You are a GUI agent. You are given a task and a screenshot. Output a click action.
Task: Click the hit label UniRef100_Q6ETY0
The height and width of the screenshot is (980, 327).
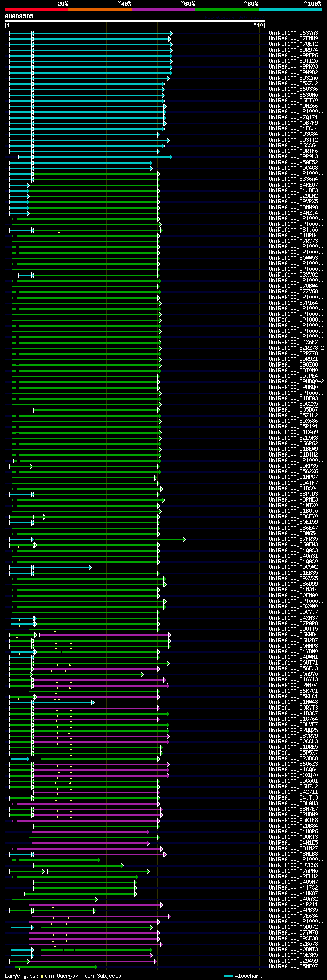tap(293, 101)
